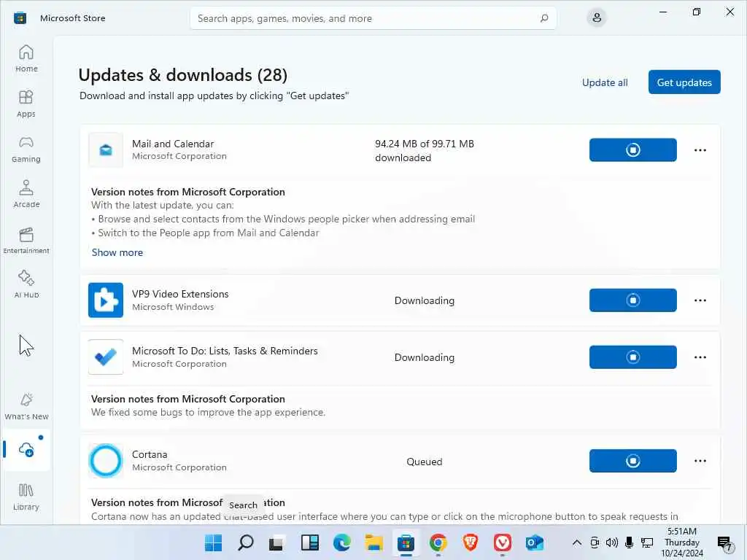Open more options for VP9 Video Extensions
747x560 pixels.
pos(700,300)
